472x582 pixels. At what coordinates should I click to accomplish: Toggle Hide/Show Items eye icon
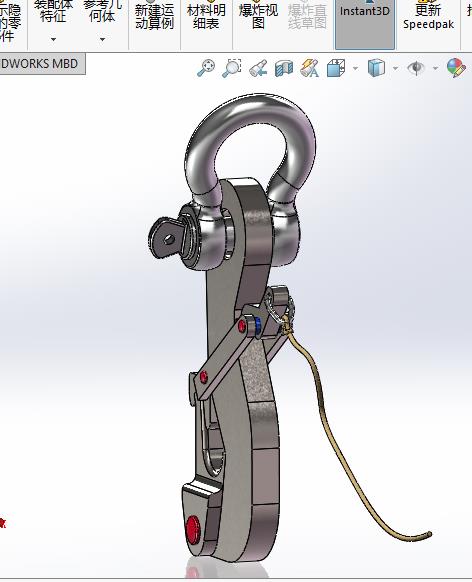[x=416, y=68]
